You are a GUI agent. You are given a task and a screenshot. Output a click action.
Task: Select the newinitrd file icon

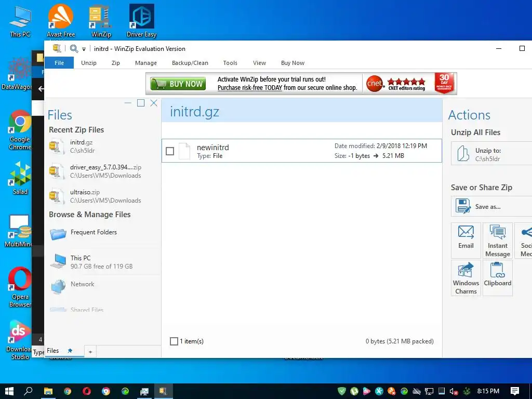184,151
